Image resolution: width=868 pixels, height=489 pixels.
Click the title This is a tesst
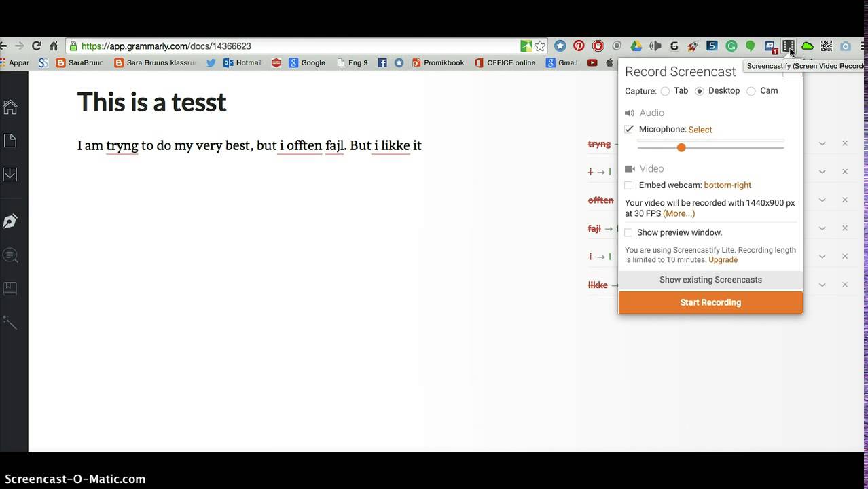point(151,103)
